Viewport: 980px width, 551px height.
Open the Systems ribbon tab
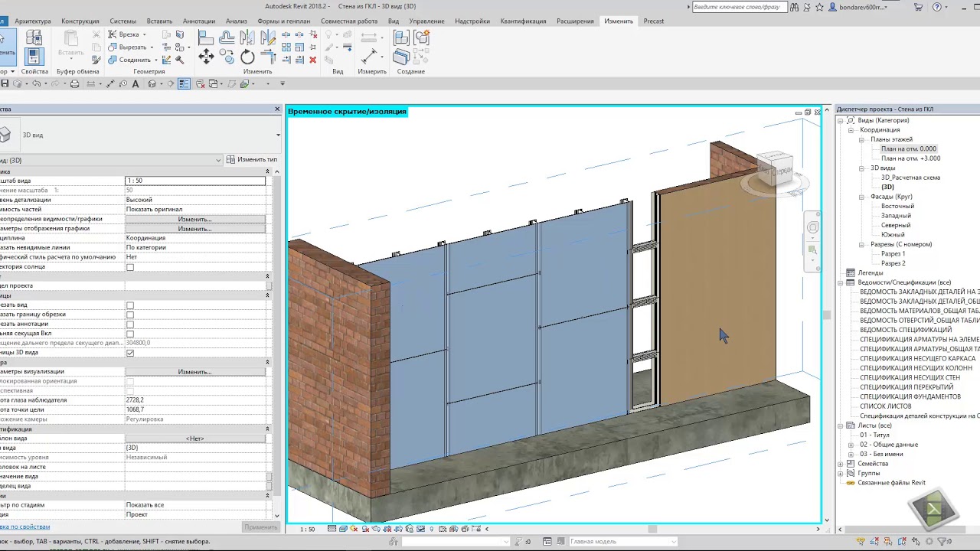pos(123,21)
